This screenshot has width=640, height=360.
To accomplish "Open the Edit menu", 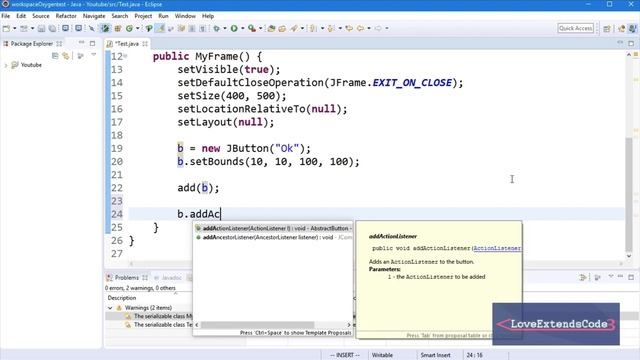I will click(21, 16).
